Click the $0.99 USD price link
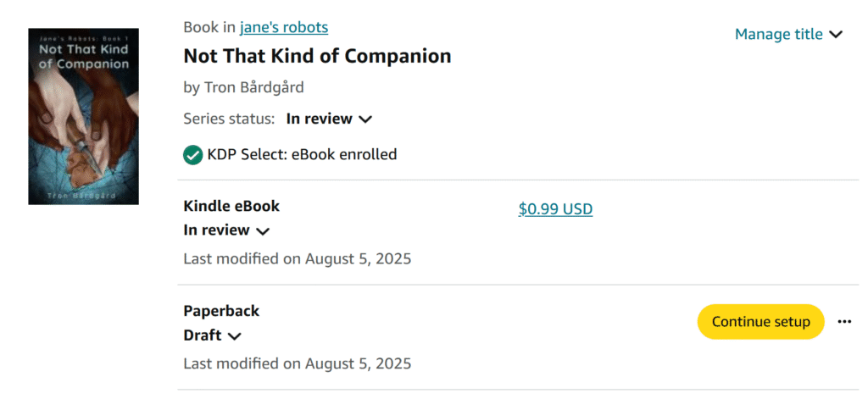This screenshot has width=868, height=399. tap(555, 208)
